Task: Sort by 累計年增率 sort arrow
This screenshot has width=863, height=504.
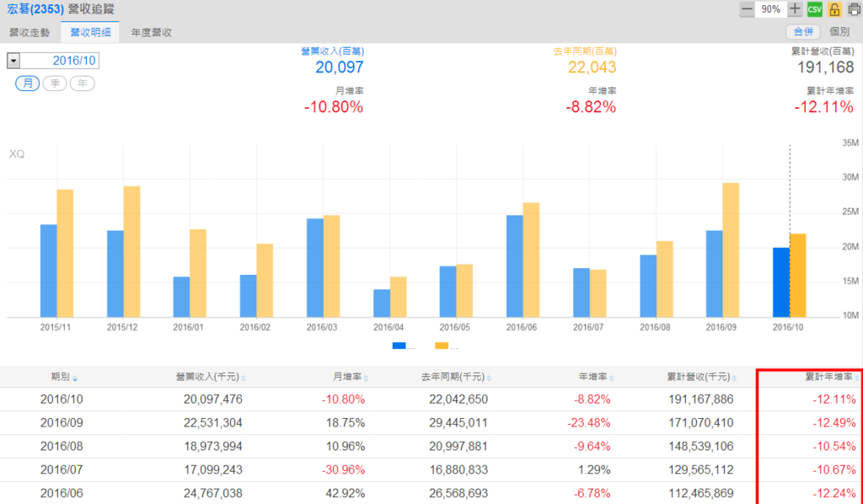Action: point(857,378)
